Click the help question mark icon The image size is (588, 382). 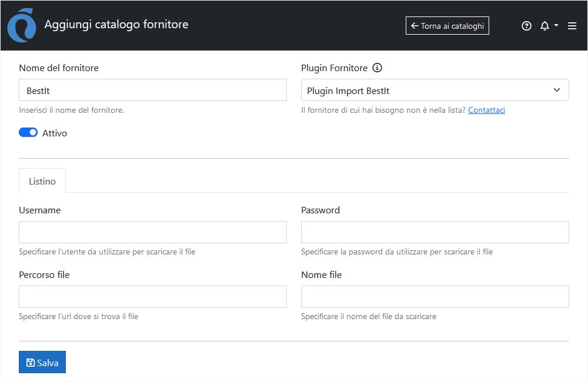(x=526, y=25)
